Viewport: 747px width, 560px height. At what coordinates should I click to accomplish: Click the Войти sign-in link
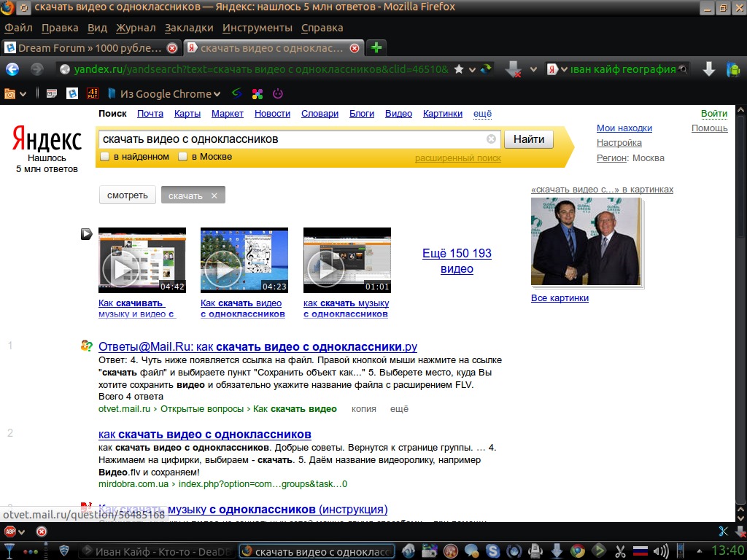click(714, 113)
